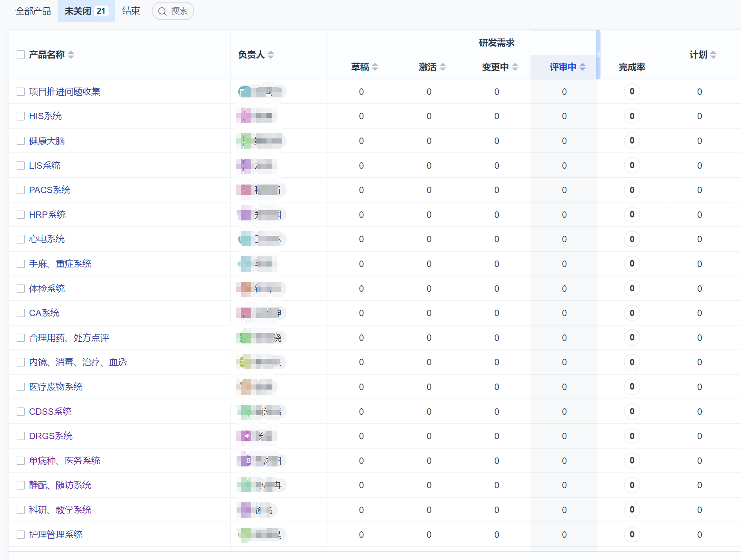Click the magnifier search icon
Image resolution: width=741 pixels, height=560 pixels.
pos(162,12)
